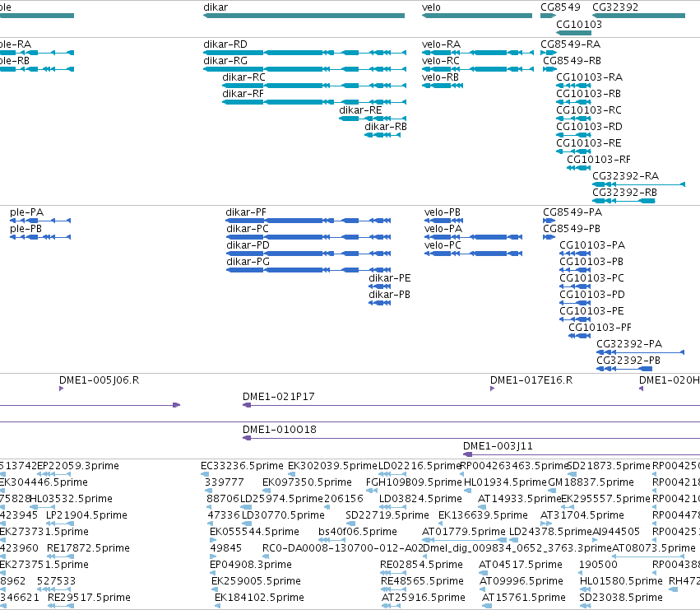Select the CG10103-RC transcript label
The height and width of the screenshot is (610, 700).
(x=589, y=110)
